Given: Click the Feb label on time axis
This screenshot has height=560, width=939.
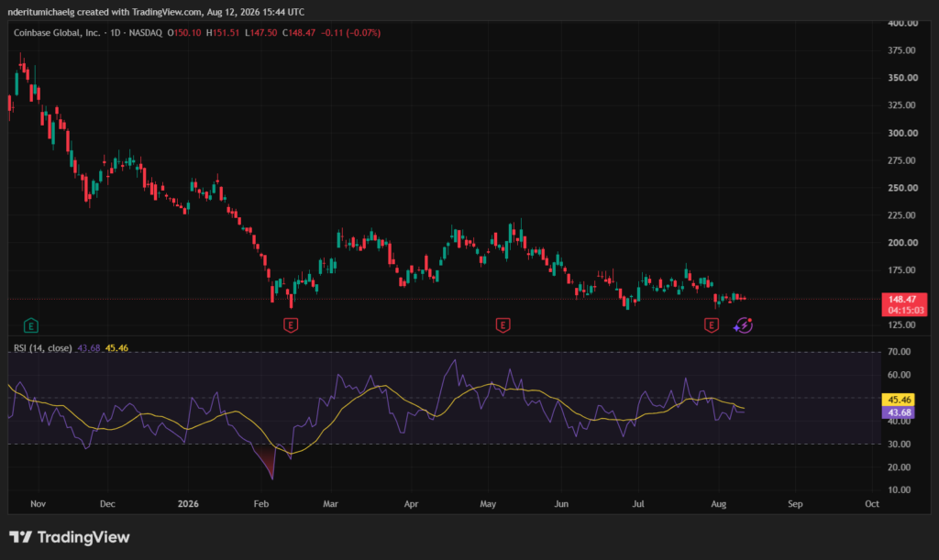Looking at the screenshot, I should (x=261, y=504).
